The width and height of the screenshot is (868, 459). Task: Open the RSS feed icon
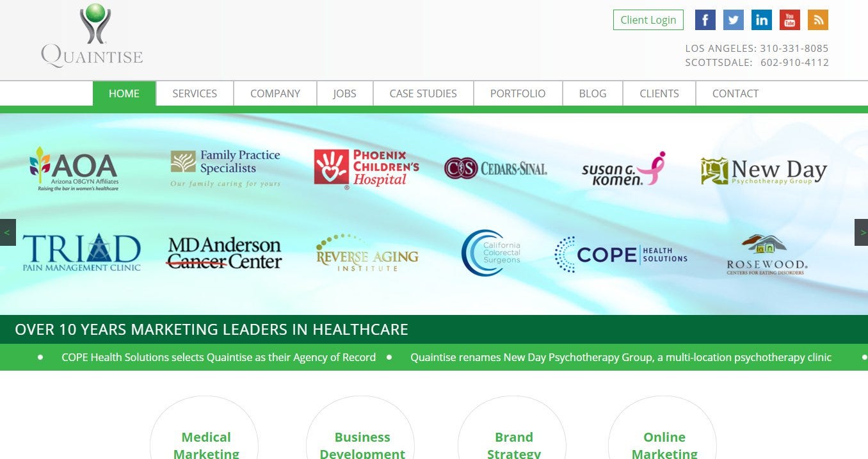tap(818, 20)
